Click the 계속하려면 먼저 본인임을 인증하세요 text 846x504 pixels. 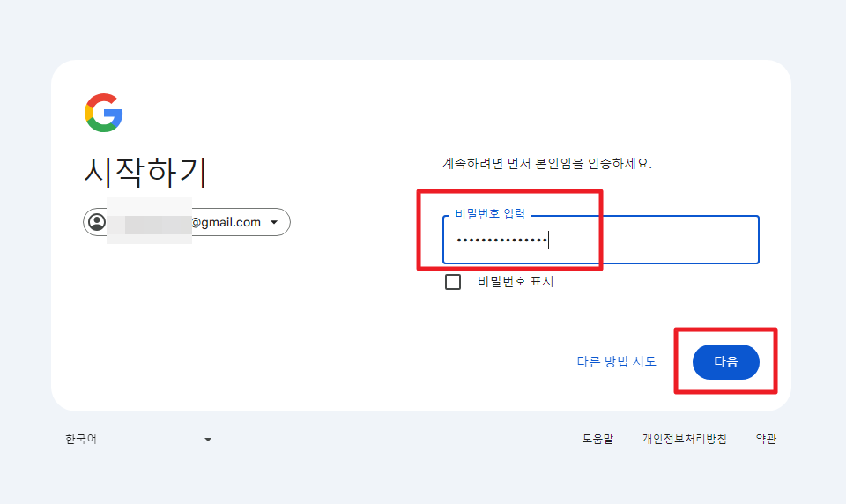point(547,163)
